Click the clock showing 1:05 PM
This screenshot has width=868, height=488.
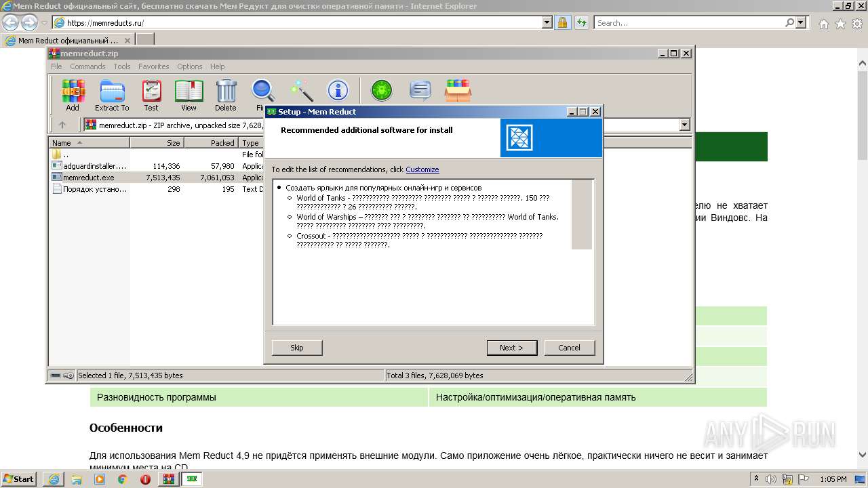[833, 479]
